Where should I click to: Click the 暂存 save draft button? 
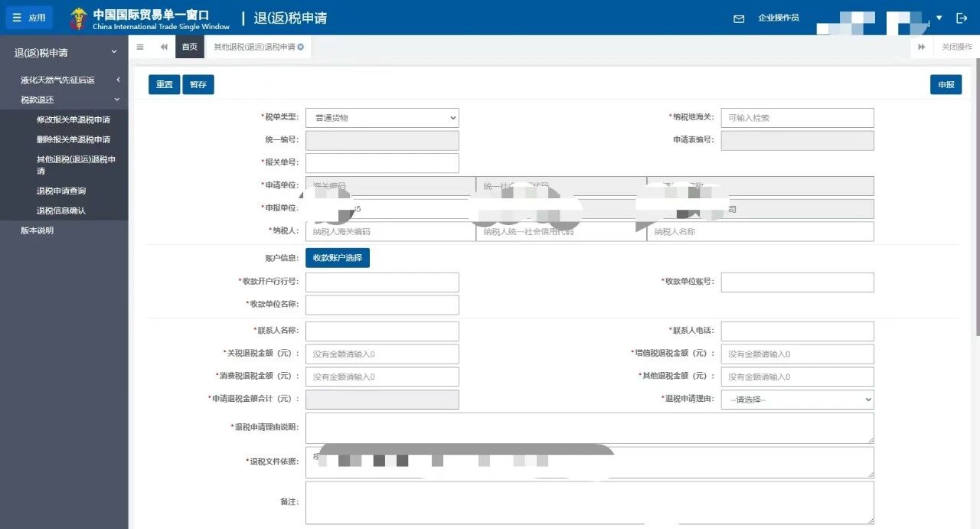tap(198, 85)
